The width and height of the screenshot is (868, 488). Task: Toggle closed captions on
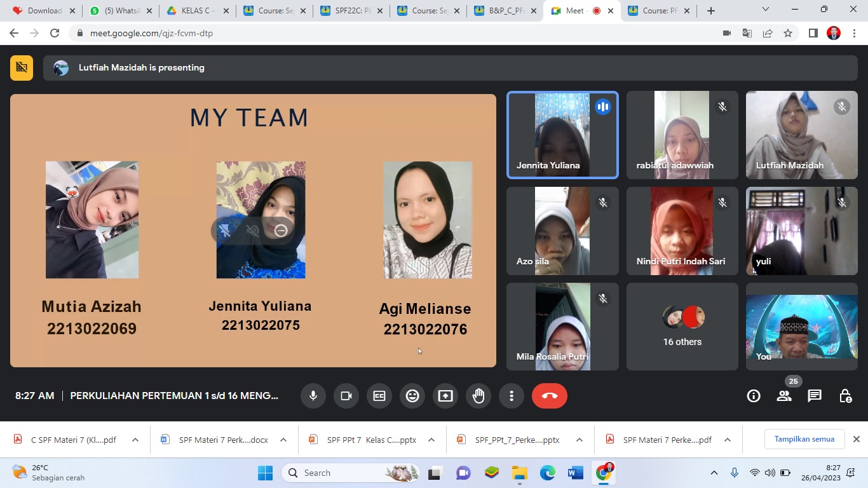point(379,396)
